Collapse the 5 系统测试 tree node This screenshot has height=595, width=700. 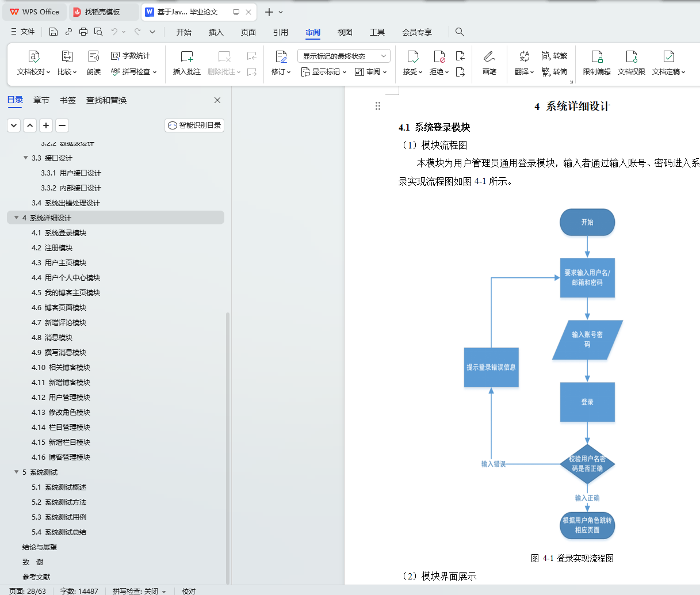click(x=16, y=472)
